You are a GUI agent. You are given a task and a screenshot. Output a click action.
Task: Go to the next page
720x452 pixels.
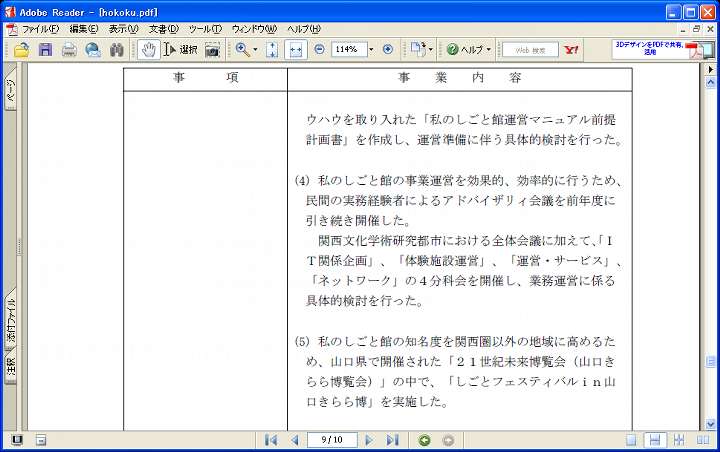click(369, 440)
